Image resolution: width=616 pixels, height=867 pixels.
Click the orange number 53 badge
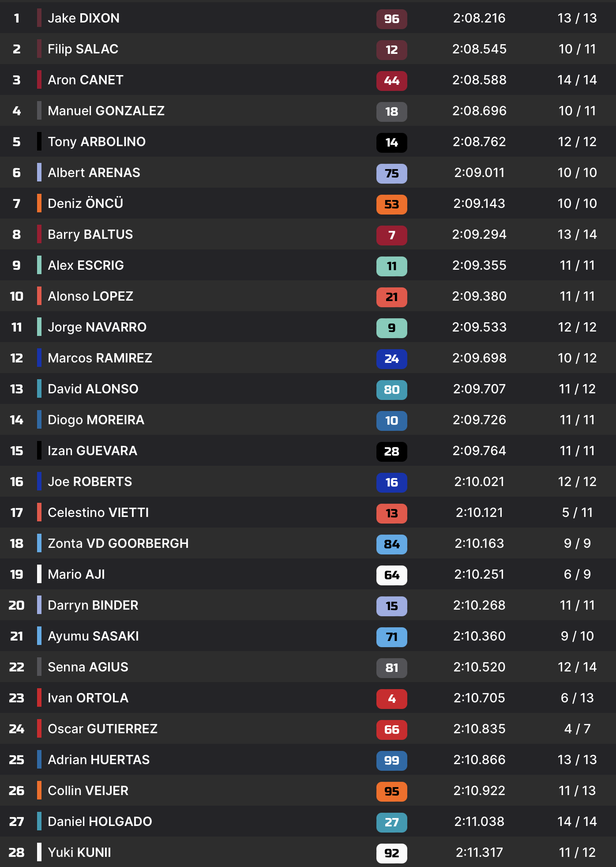391,204
